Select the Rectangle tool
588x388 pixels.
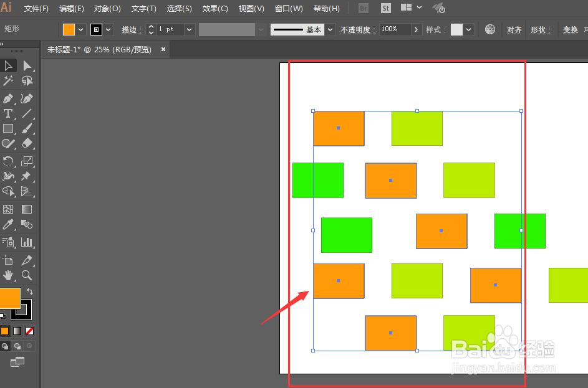point(8,128)
